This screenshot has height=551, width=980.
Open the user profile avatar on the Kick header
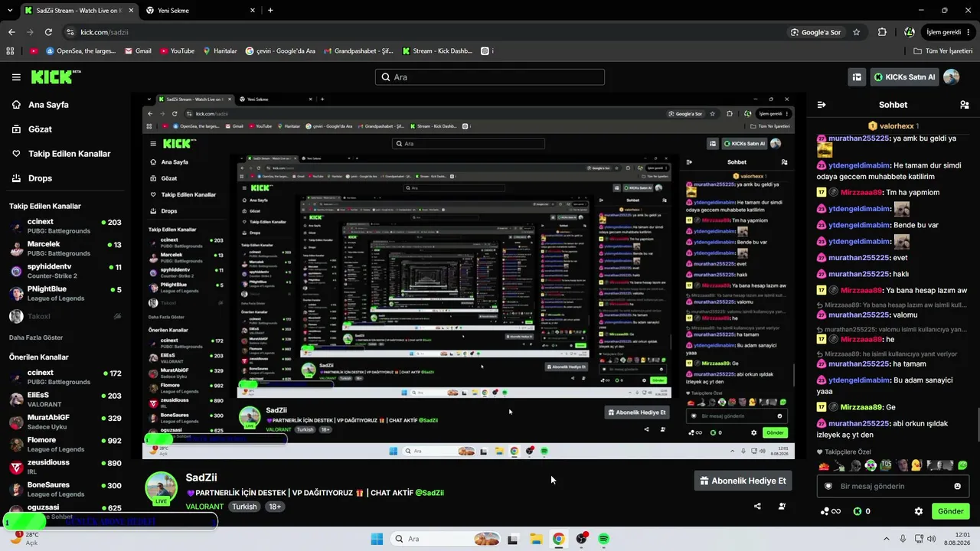click(951, 77)
